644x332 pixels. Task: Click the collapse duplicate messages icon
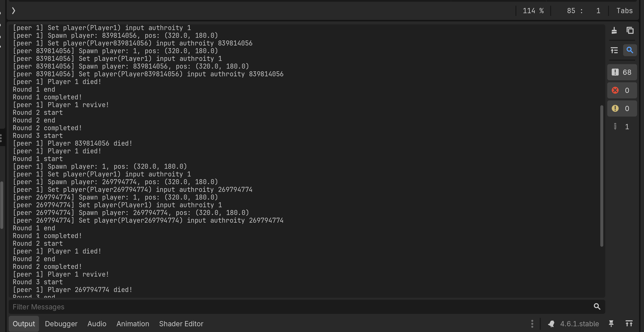click(x=614, y=50)
